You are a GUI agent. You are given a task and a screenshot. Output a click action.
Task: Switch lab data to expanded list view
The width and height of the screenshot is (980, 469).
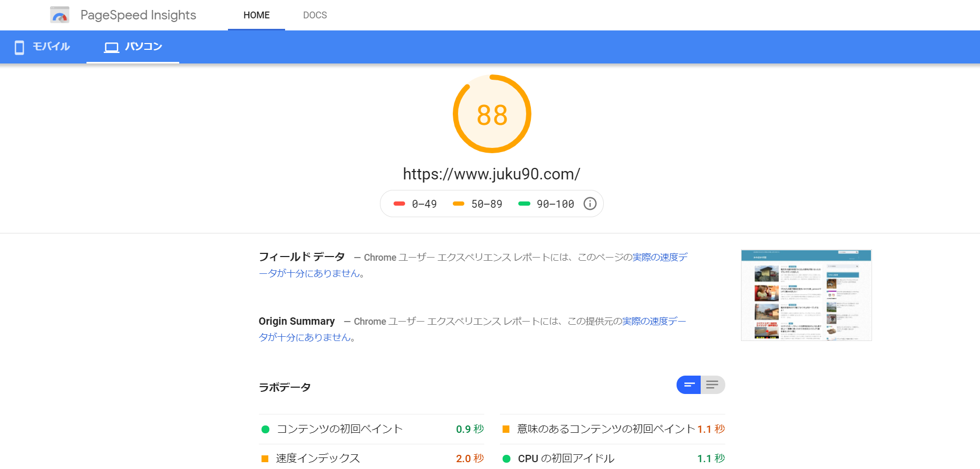coord(713,385)
